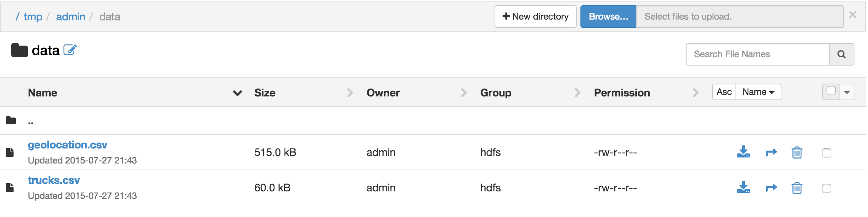Focus the Search File Names field

[x=757, y=54]
